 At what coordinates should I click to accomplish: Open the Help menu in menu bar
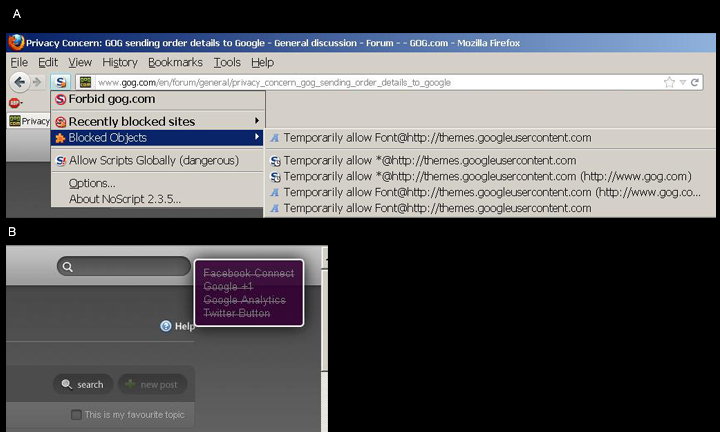[262, 62]
